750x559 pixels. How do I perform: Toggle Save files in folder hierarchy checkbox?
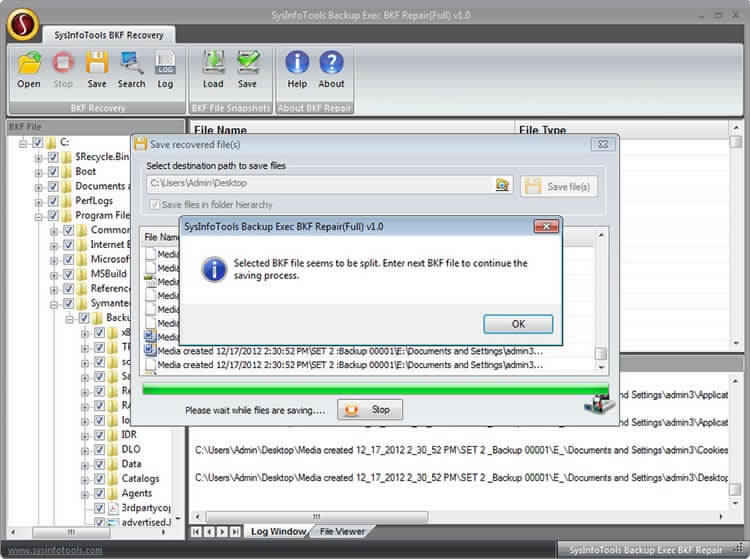(154, 205)
